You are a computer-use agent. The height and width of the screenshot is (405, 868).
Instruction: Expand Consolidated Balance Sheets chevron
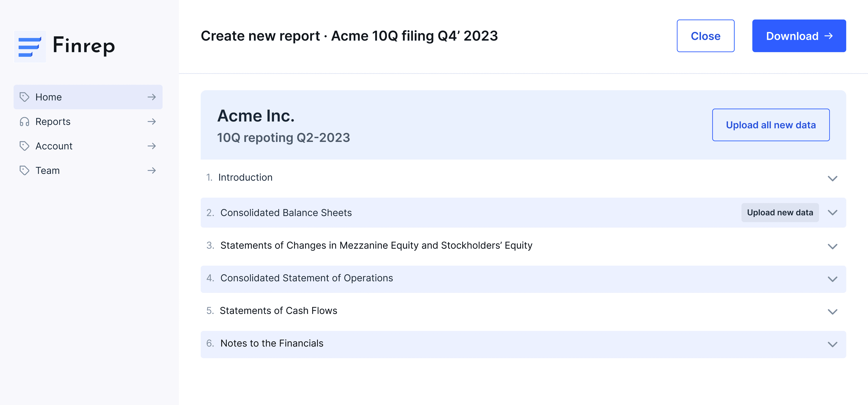832,213
